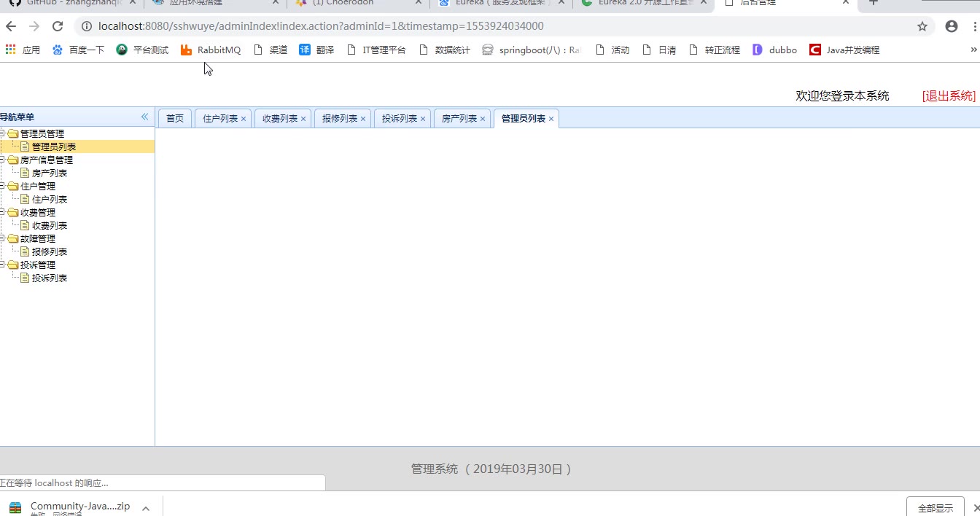Click 故障管理 folder icon
Viewport: 980px width, 516px height.
click(x=13, y=238)
